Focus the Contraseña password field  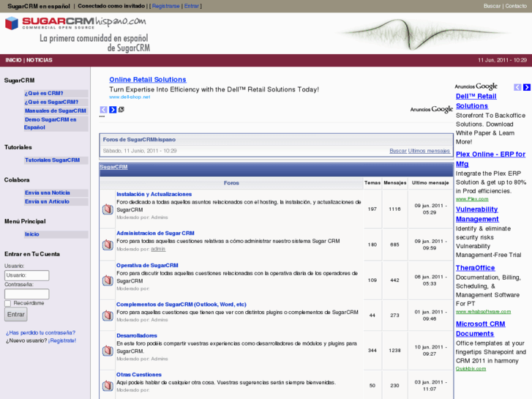click(x=27, y=294)
